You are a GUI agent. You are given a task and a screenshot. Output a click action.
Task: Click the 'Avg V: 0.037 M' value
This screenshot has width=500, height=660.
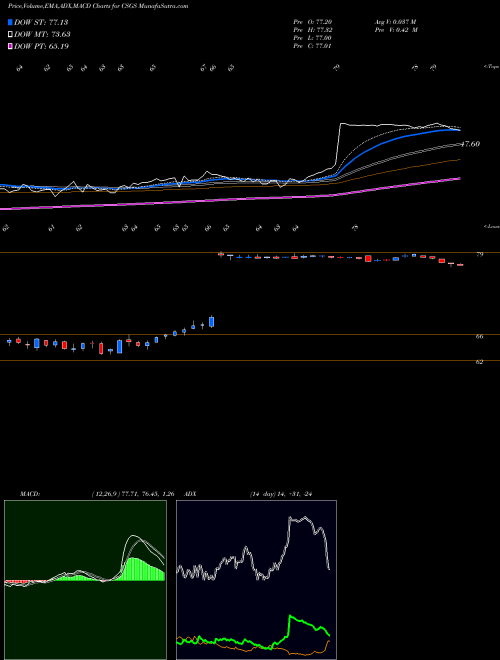[395, 22]
